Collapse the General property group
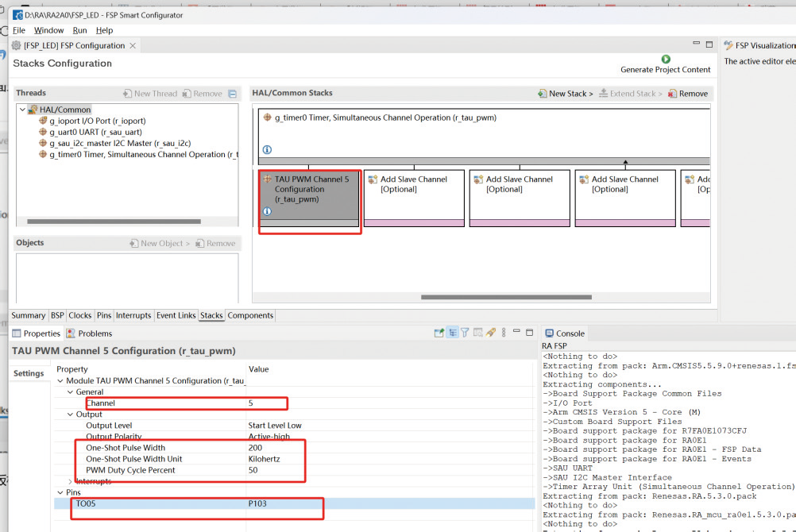 pos(71,392)
